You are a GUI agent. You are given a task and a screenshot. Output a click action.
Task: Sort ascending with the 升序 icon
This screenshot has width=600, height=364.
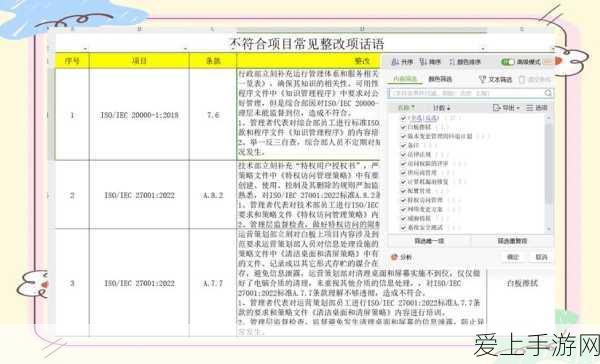(395, 62)
